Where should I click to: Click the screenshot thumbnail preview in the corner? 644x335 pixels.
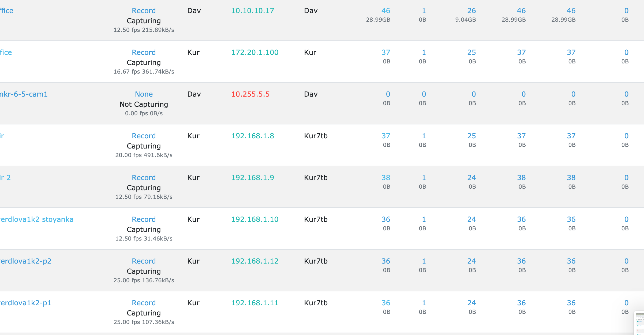pos(640,324)
